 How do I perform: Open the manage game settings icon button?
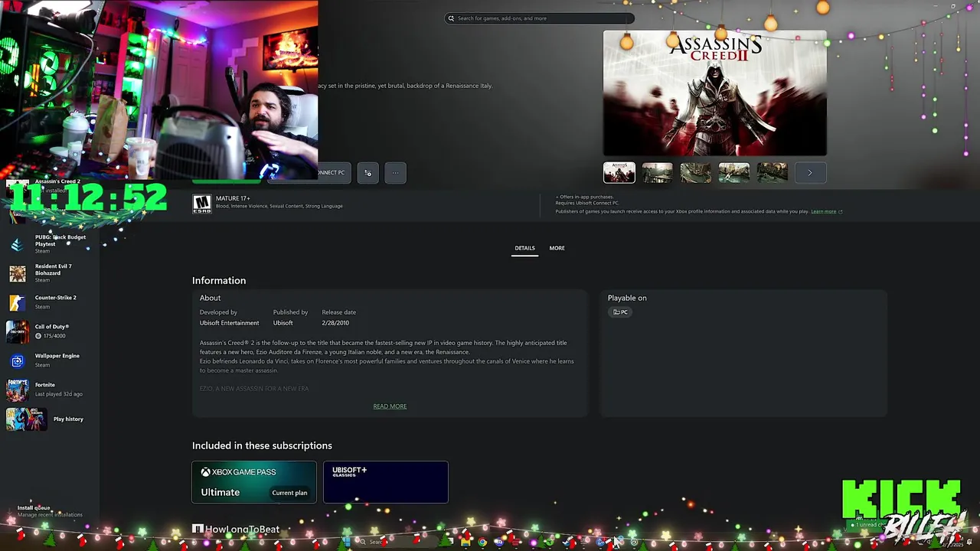pyautogui.click(x=367, y=173)
